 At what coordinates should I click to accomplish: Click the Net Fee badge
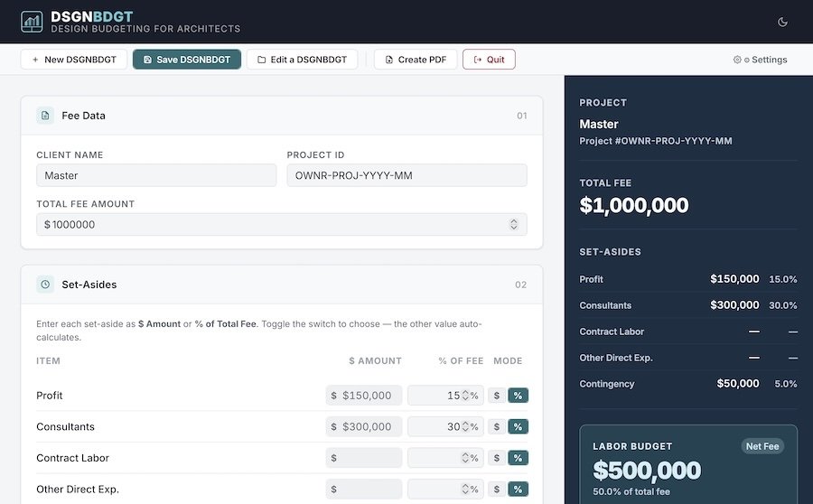click(762, 446)
